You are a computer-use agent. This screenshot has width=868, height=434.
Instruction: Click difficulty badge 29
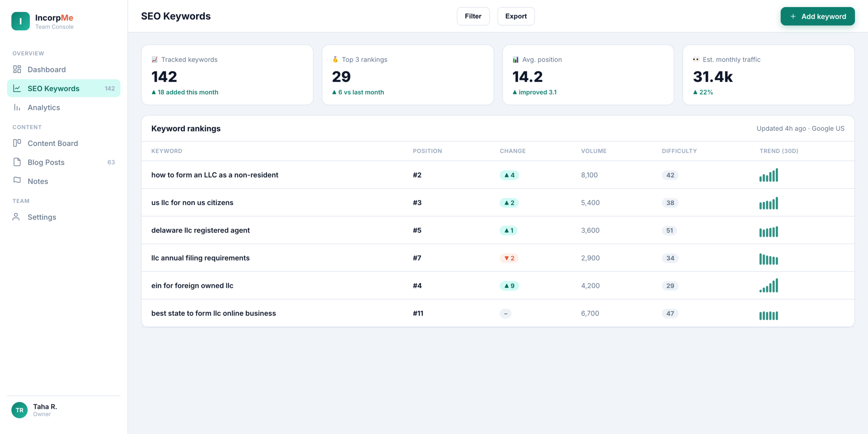click(670, 286)
